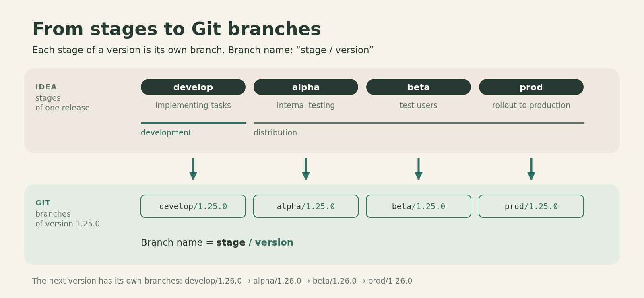Click the 'GIT' section label
This screenshot has width=644, height=298.
[43, 203]
